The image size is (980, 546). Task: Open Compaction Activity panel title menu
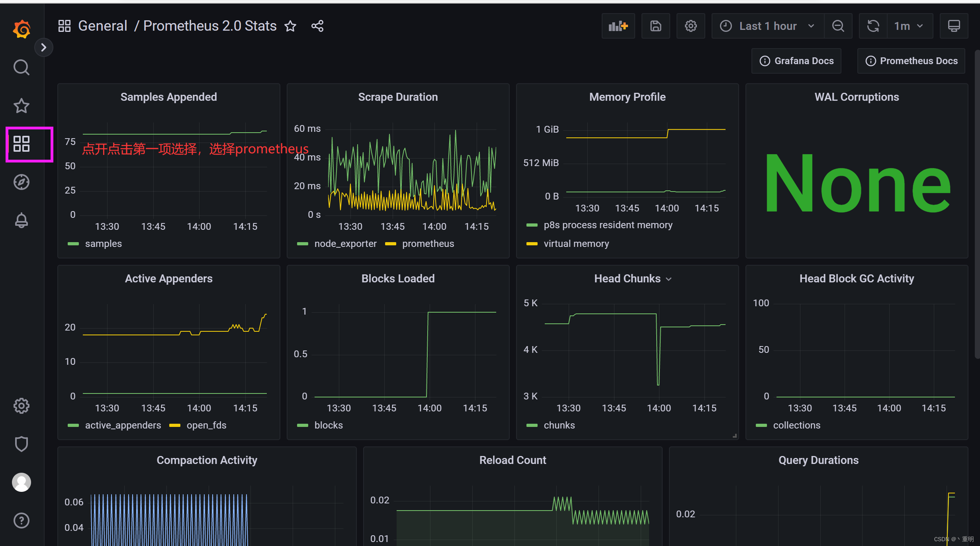point(207,460)
